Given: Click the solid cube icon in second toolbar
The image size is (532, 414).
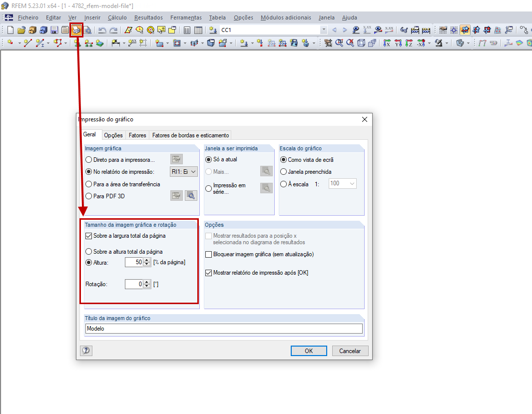Looking at the screenshot, I should point(211,43).
